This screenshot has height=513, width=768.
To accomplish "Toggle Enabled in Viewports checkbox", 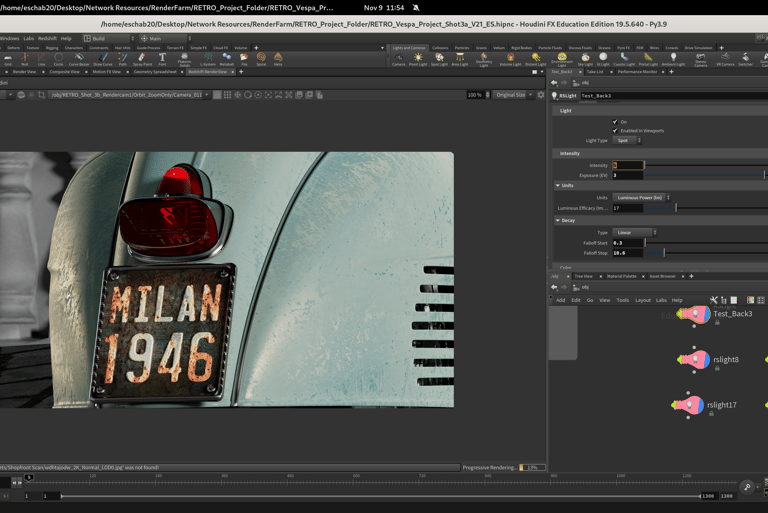I will click(615, 131).
